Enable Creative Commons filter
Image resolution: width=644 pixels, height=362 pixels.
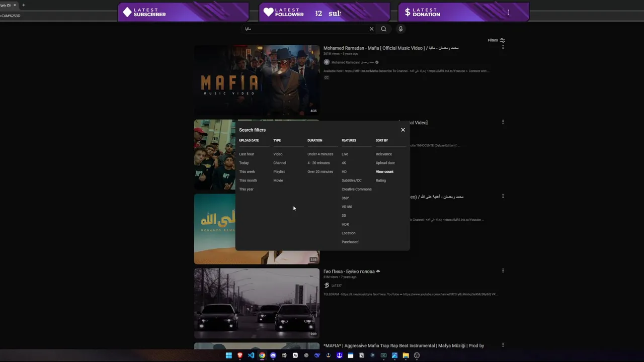[356, 189]
